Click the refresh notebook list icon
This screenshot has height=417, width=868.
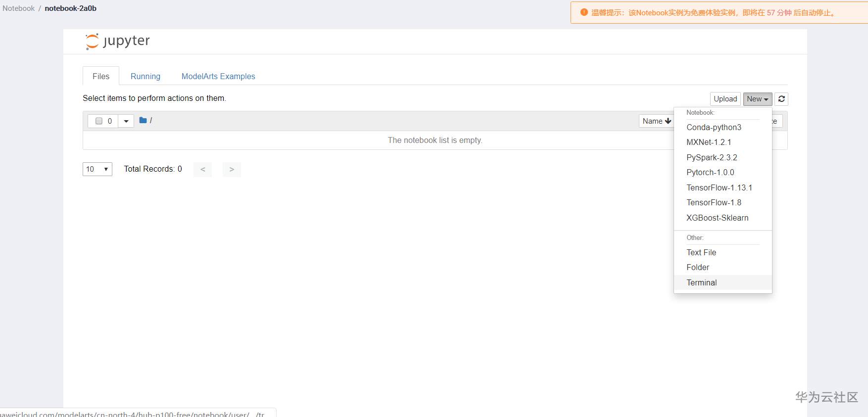pyautogui.click(x=781, y=99)
